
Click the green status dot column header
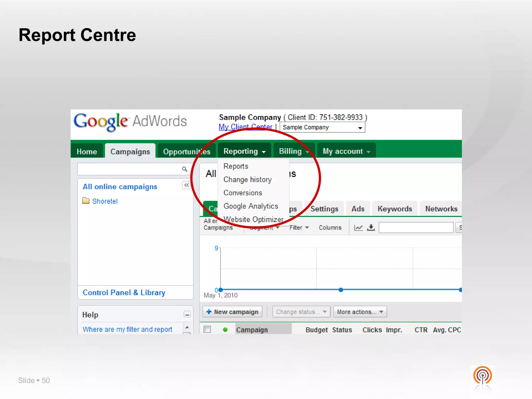[225, 330]
